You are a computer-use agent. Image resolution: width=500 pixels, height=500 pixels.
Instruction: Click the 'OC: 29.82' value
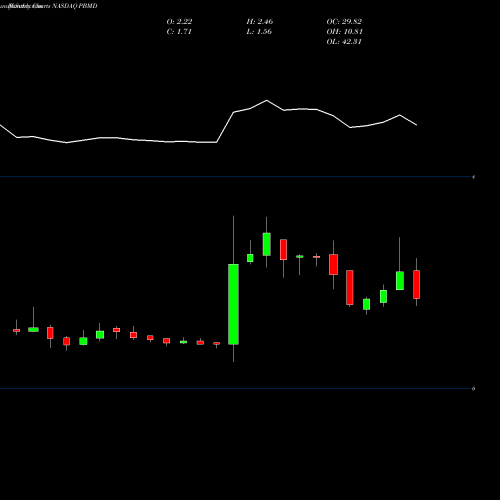coord(344,22)
